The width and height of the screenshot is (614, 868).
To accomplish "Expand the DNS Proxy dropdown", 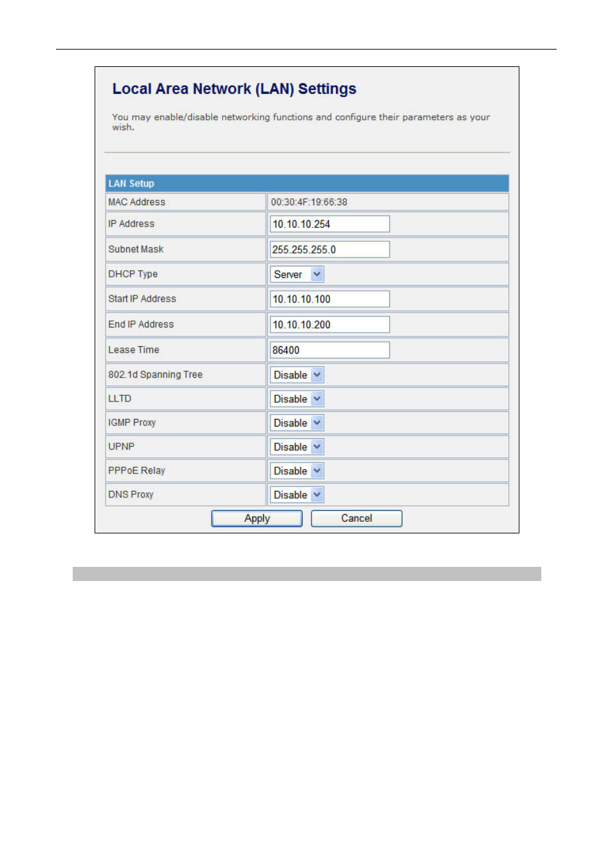I will pyautogui.click(x=297, y=495).
